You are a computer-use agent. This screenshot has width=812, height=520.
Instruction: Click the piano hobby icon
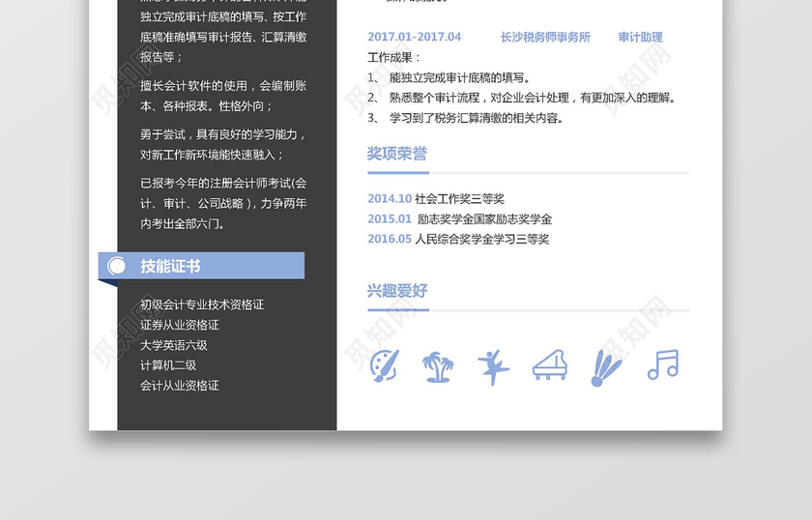coord(550,364)
